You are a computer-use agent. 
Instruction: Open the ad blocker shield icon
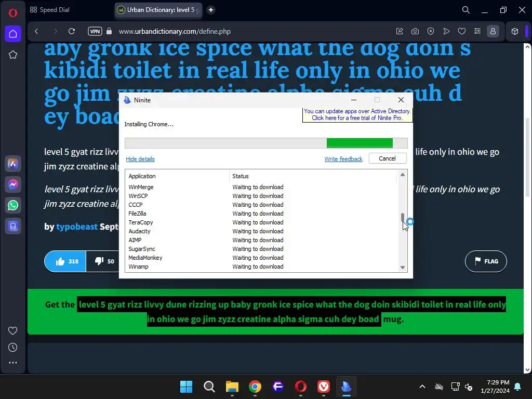coord(431,31)
